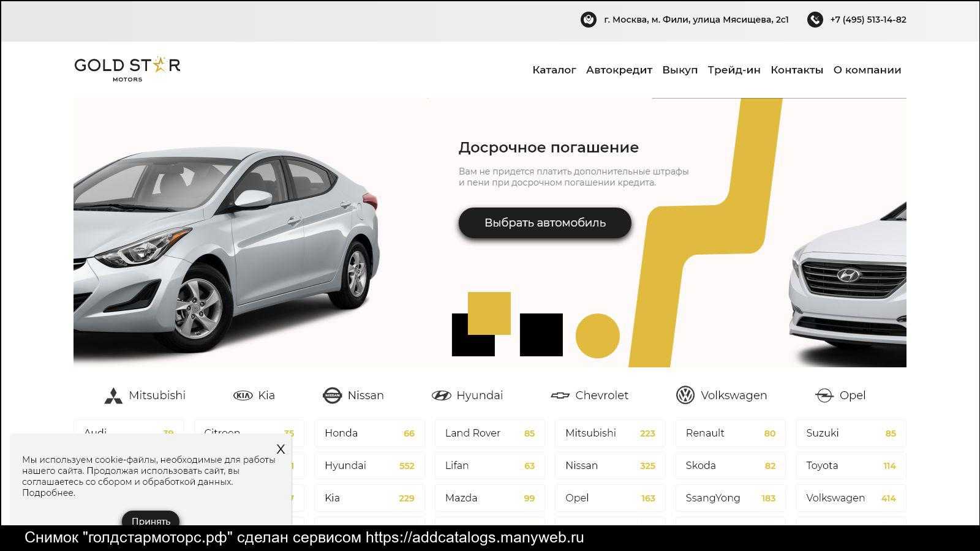The height and width of the screenshot is (551, 980).
Task: Click the Gold Star Motors logo
Action: click(x=127, y=69)
